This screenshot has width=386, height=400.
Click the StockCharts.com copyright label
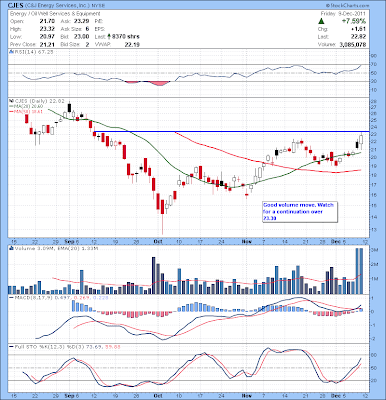coord(348,6)
